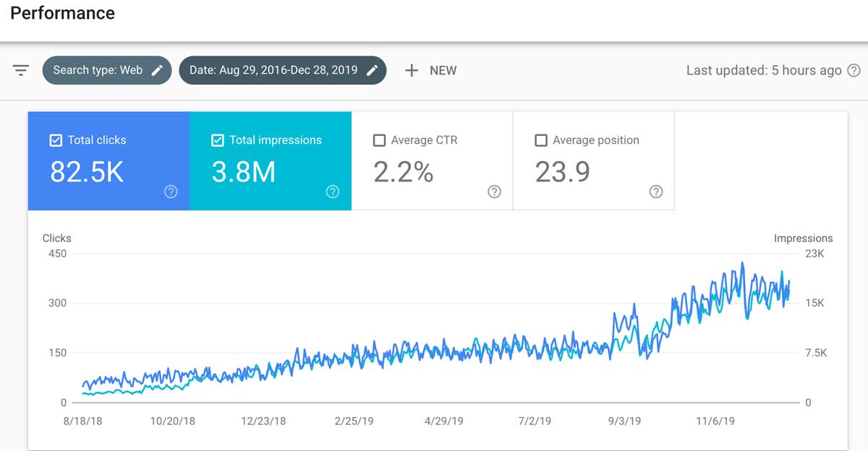Uncheck the Total impressions checkbox
The width and height of the screenshot is (868, 451).
tap(218, 140)
